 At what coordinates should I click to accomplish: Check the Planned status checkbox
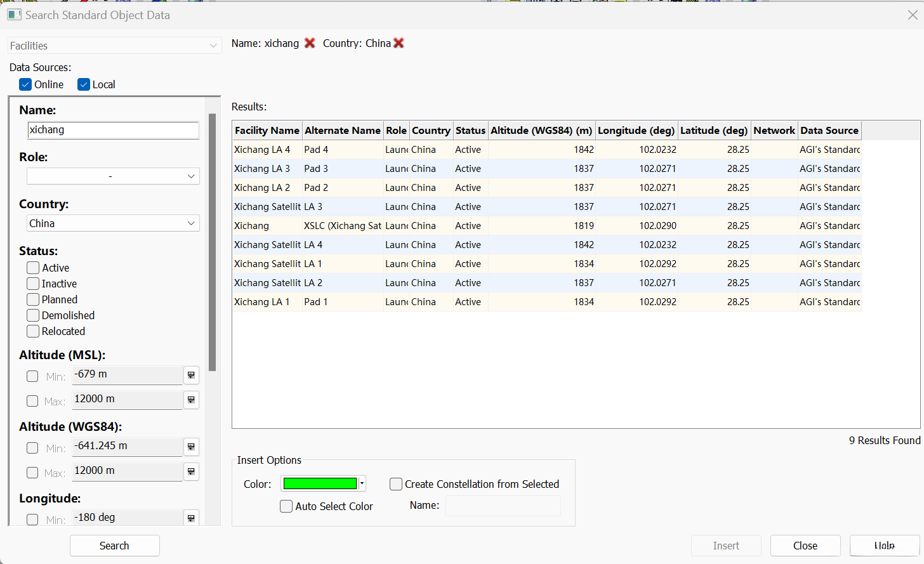coord(33,299)
